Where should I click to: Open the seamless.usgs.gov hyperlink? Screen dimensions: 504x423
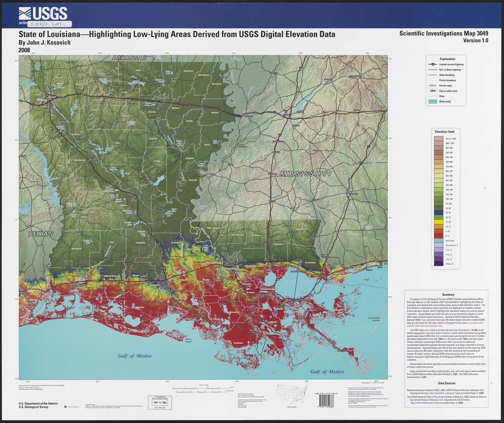(x=442, y=393)
